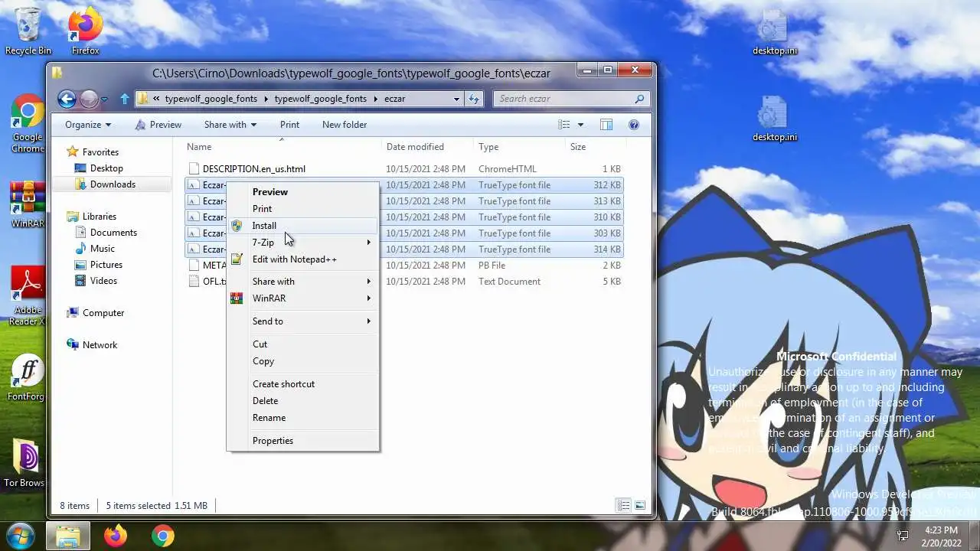Open Explorer help question mark icon
980x551 pixels.
633,125
